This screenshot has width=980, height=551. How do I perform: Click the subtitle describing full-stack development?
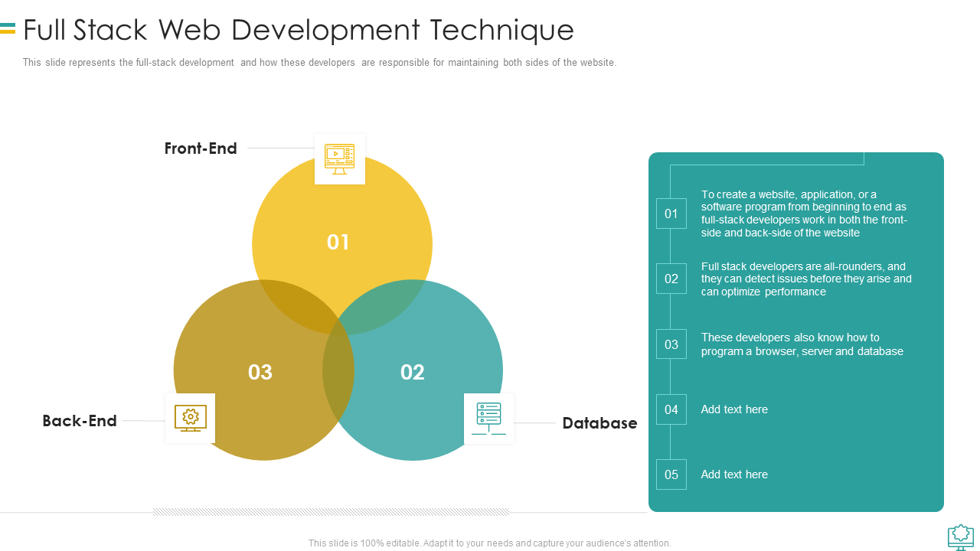click(x=319, y=63)
